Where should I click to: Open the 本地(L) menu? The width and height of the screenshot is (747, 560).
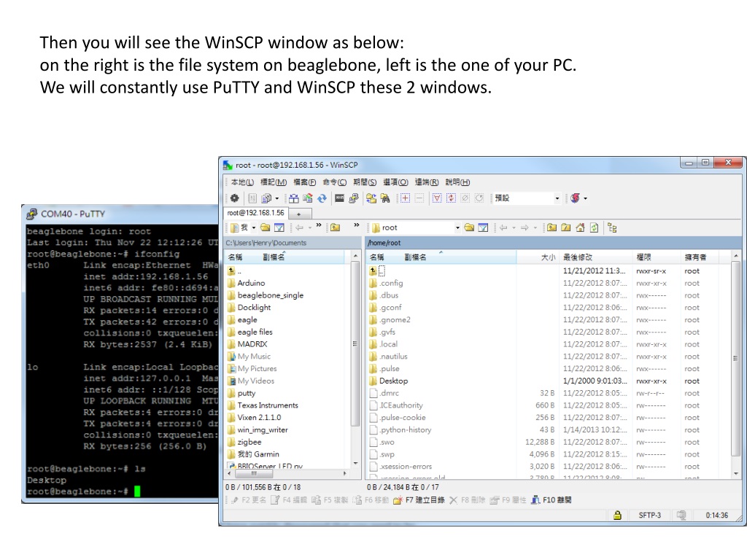[242, 182]
